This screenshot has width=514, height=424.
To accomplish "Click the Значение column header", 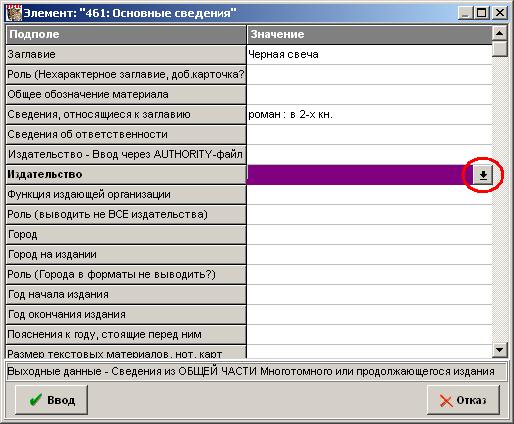I will pyautogui.click(x=369, y=34).
